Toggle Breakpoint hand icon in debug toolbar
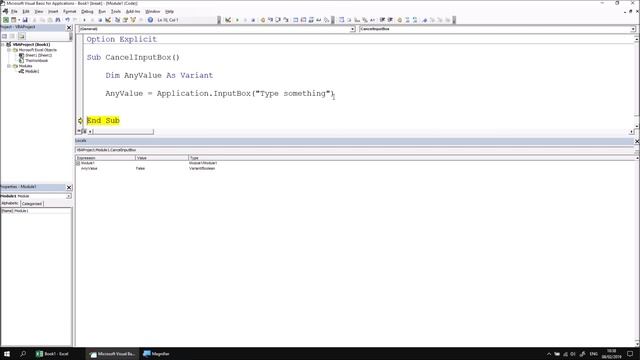640x360 pixels. click(x=263, y=20)
